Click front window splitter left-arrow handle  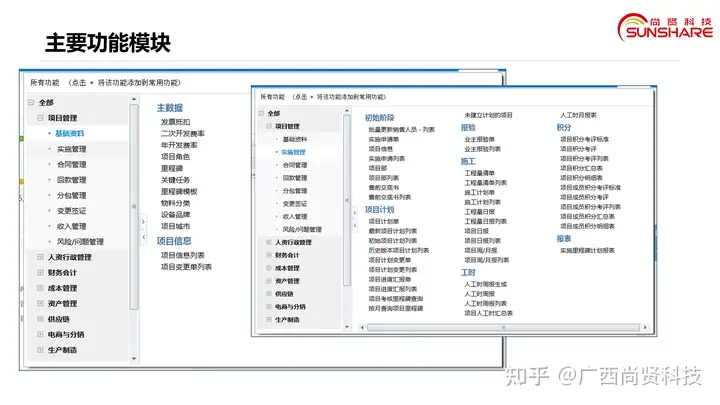pos(354,225)
